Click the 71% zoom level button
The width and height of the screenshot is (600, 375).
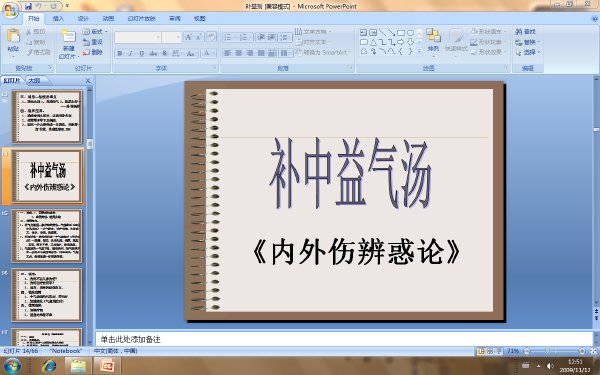[513, 351]
